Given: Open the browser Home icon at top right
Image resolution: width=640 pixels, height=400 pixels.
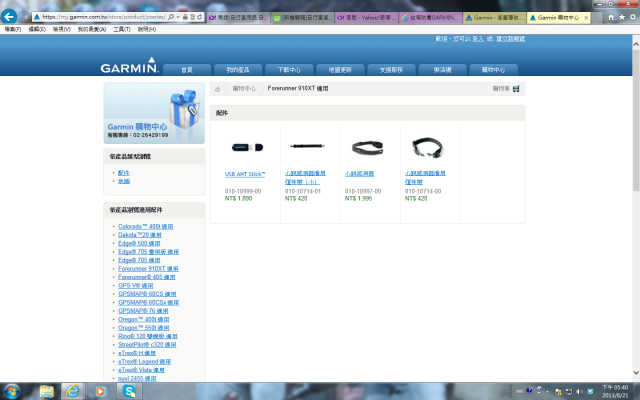Looking at the screenshot, I should (611, 17).
